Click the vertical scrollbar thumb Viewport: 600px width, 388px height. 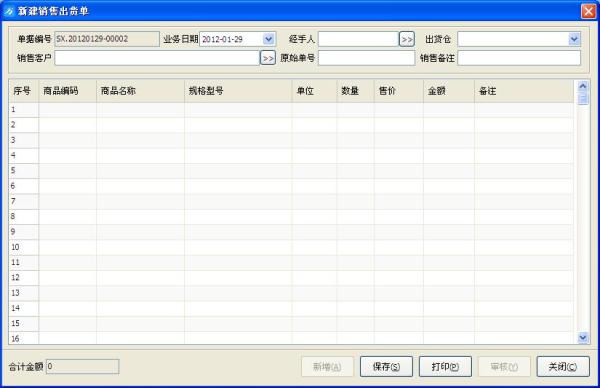tap(583, 98)
